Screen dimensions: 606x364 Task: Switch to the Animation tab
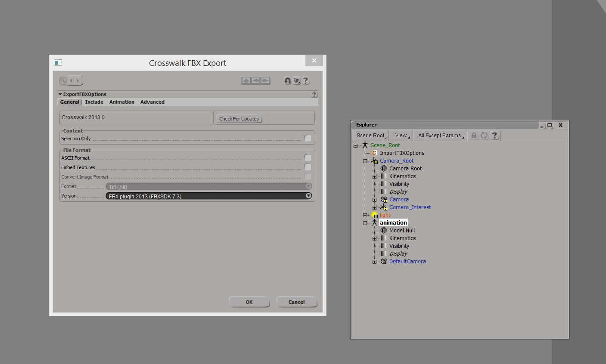click(122, 102)
